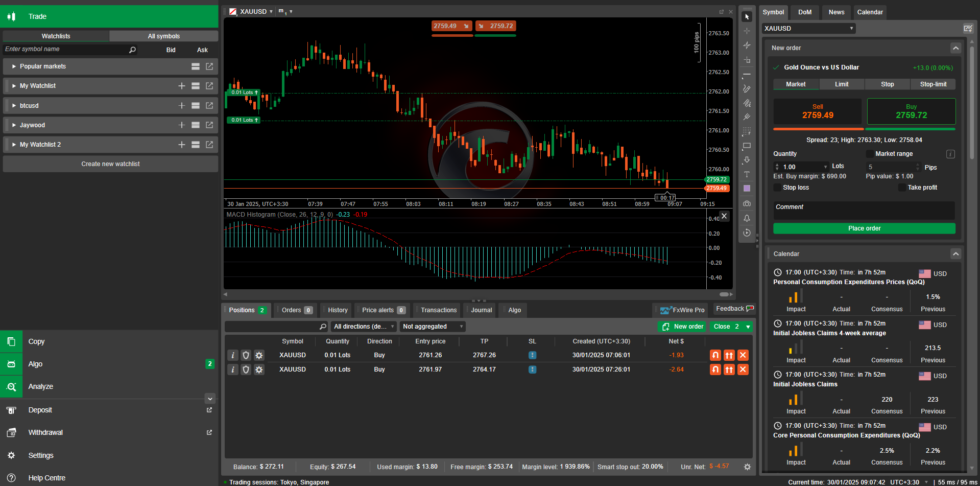The width and height of the screenshot is (980, 486).
Task: Switch to the News tab
Action: 836,12
